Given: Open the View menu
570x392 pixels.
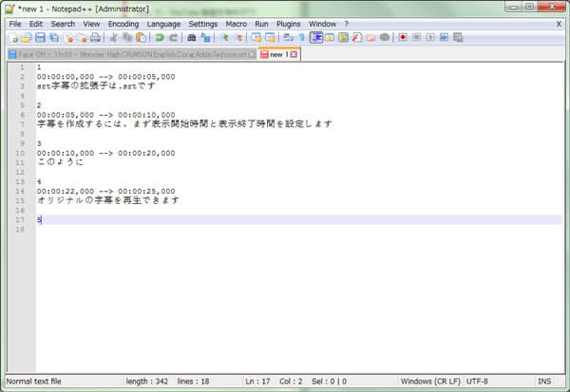Looking at the screenshot, I should click(91, 24).
